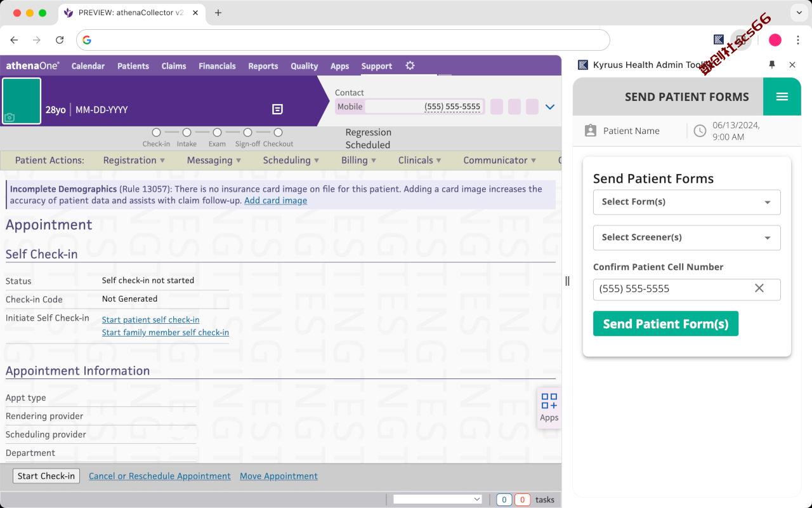Open the Chrome profile avatar
The width and height of the screenshot is (812, 508).
click(775, 40)
